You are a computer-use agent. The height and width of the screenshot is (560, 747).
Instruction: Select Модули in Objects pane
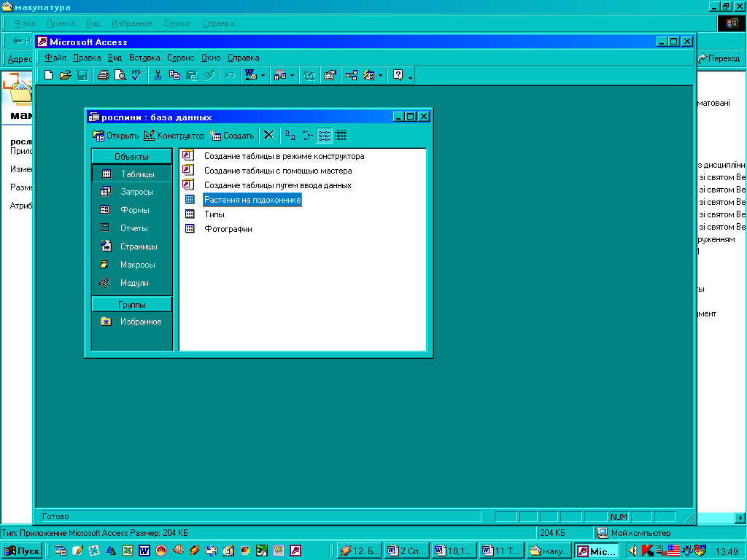pyautogui.click(x=131, y=283)
